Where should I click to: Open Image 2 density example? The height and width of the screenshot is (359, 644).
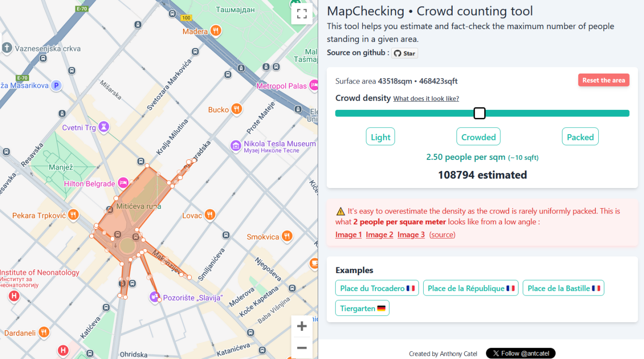click(380, 234)
